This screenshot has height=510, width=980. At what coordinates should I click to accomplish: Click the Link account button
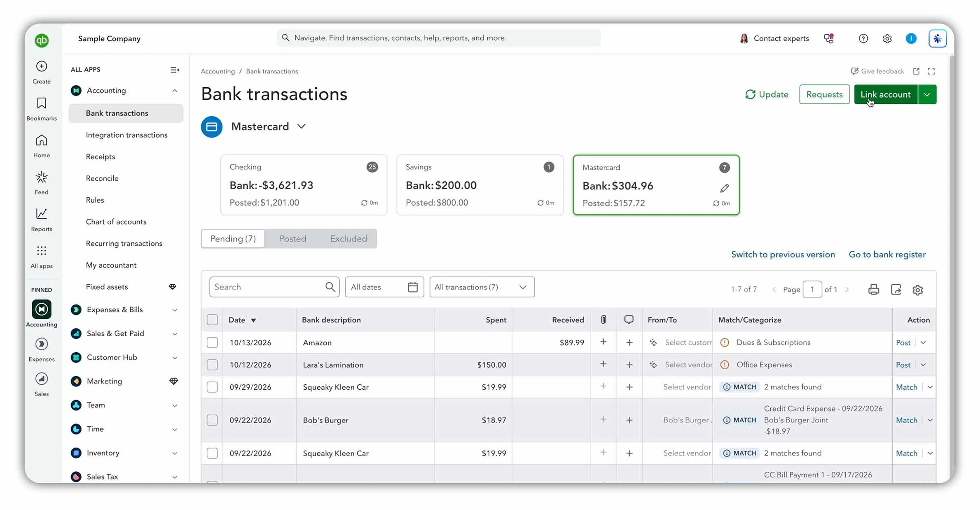[x=886, y=94]
